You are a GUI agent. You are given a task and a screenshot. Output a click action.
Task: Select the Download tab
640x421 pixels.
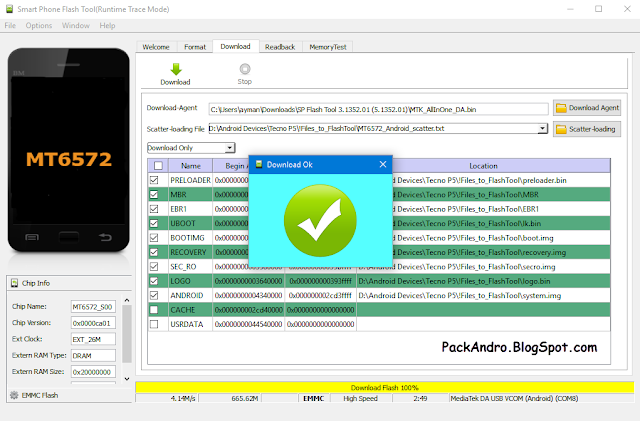click(236, 46)
